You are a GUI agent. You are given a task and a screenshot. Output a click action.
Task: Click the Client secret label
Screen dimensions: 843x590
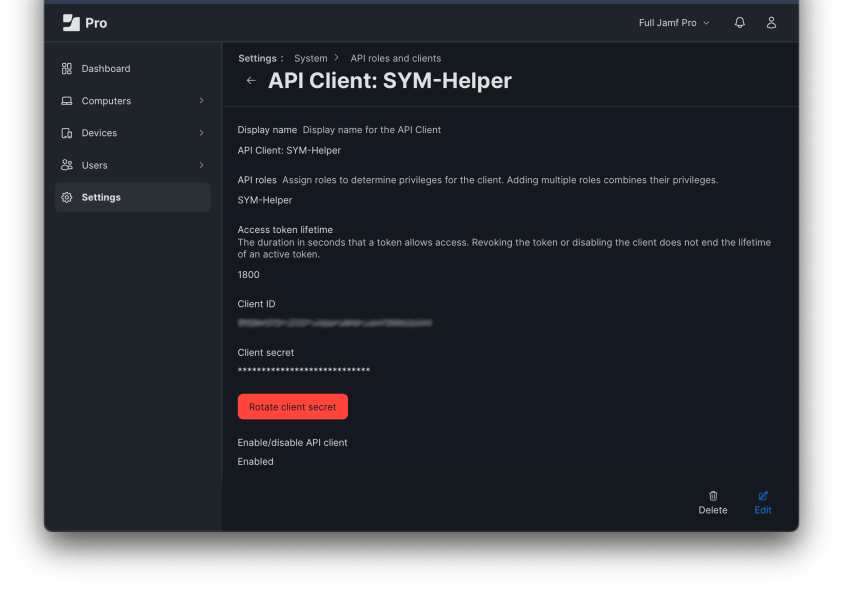[x=266, y=352]
